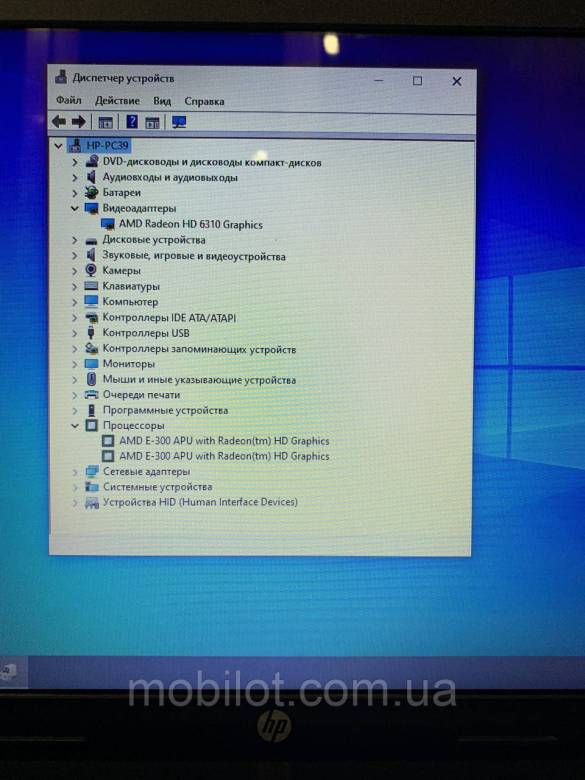Click the mouse icon for Мыши и иные указывающие устройства
This screenshot has width=585, height=780.
[91, 379]
